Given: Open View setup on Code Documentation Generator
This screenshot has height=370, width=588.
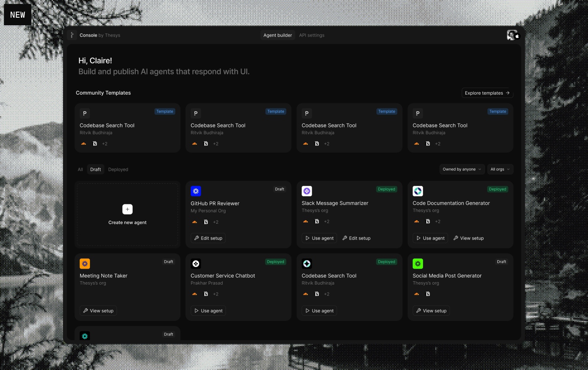Looking at the screenshot, I should click(469, 238).
